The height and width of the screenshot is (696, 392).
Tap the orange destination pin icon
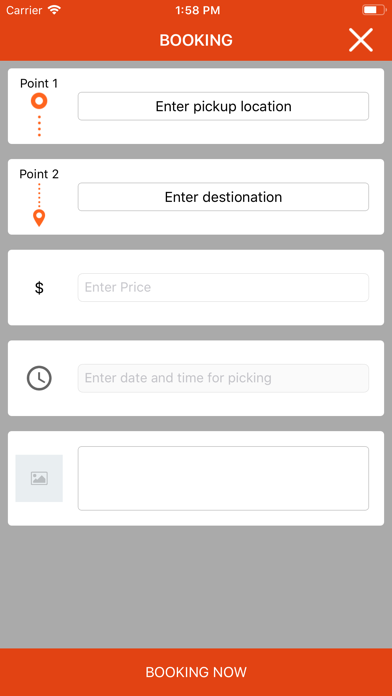[x=39, y=218]
